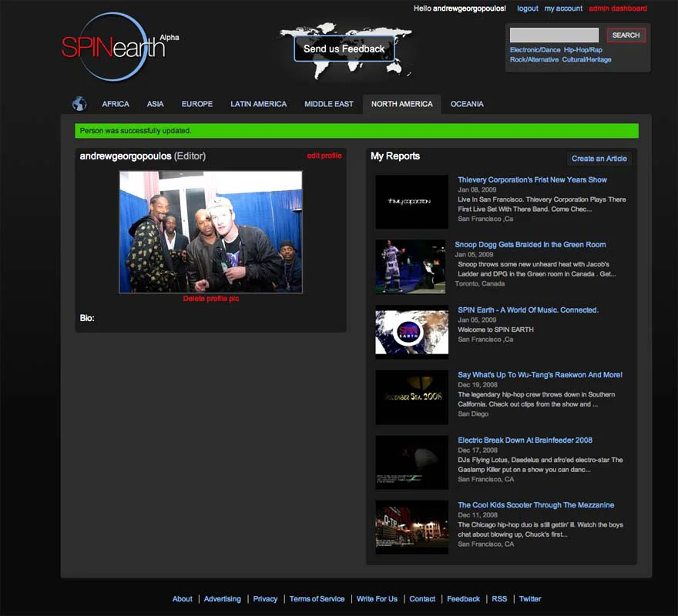Open the Africa region tab
678x616 pixels.
pos(116,104)
